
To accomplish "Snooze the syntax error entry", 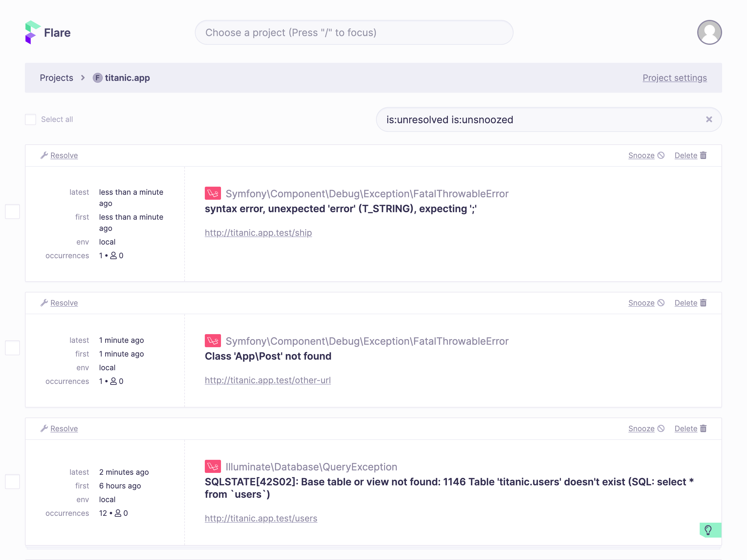I will 641,155.
